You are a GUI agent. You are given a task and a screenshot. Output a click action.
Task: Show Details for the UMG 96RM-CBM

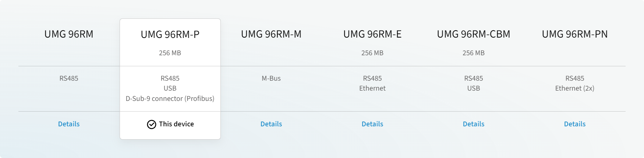[x=474, y=124]
